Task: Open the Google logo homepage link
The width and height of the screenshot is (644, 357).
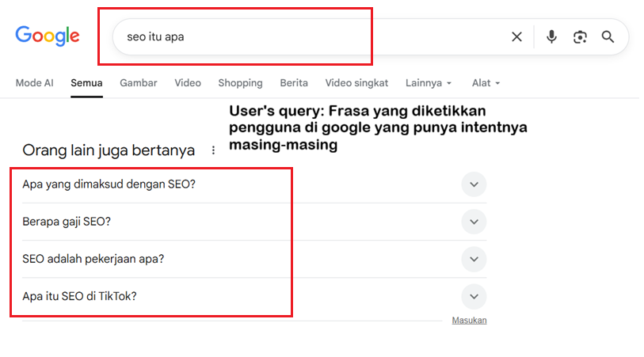Action: [48, 36]
